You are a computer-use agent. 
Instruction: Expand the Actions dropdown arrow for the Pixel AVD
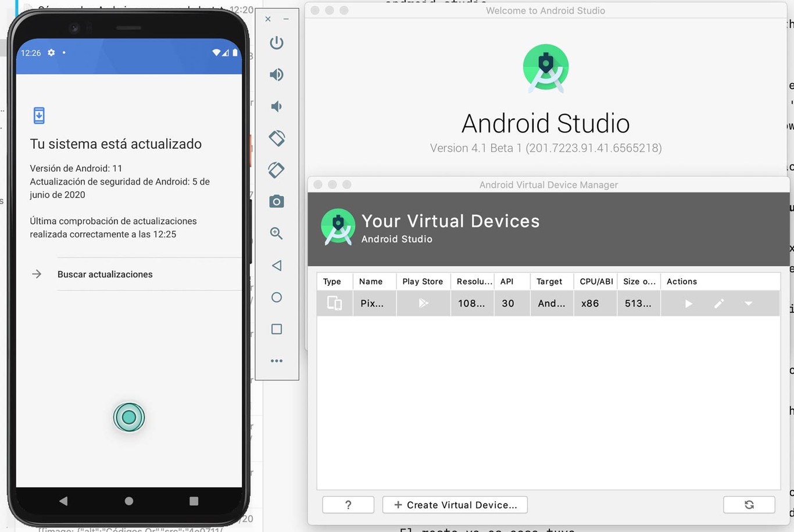click(x=749, y=303)
